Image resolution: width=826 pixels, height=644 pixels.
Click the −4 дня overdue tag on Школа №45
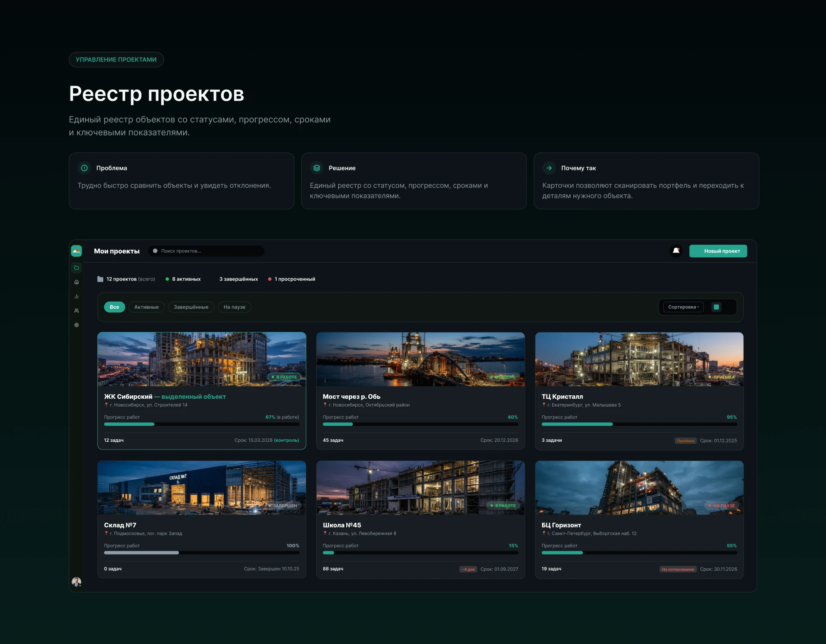468,569
